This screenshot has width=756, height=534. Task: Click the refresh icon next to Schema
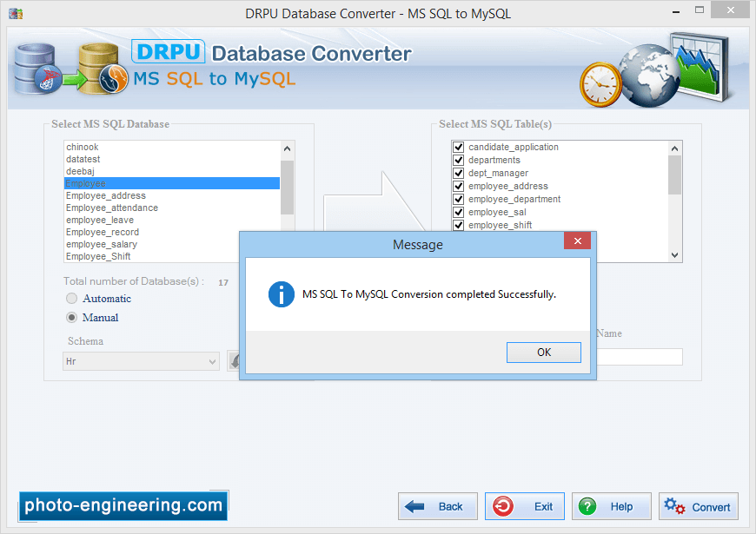[x=234, y=361]
